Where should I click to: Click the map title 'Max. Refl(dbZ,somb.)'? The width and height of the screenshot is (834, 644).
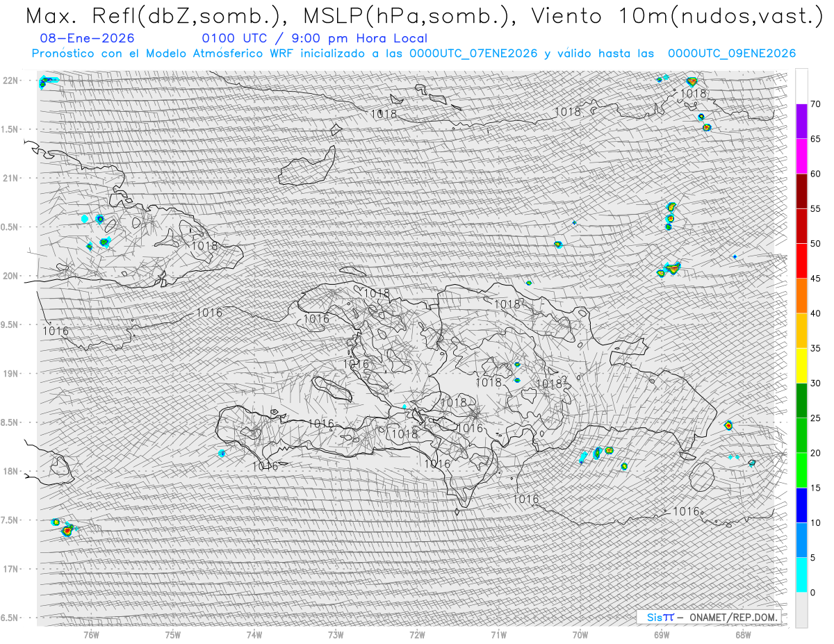tap(157, 16)
